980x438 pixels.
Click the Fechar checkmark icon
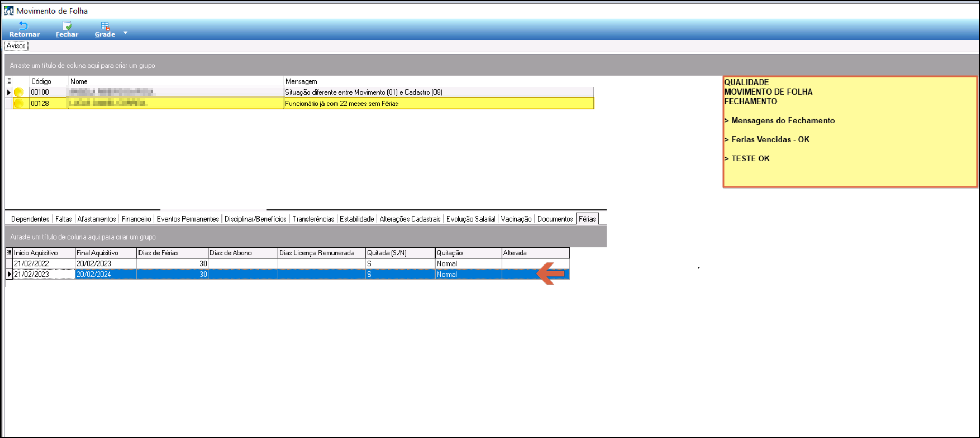(x=67, y=25)
